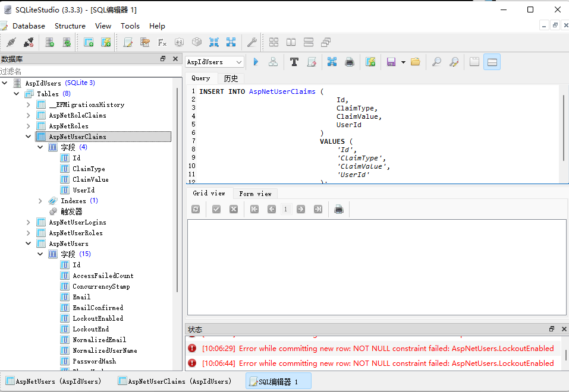Collapse the Tables (8) node
The image size is (569, 392).
point(16,94)
